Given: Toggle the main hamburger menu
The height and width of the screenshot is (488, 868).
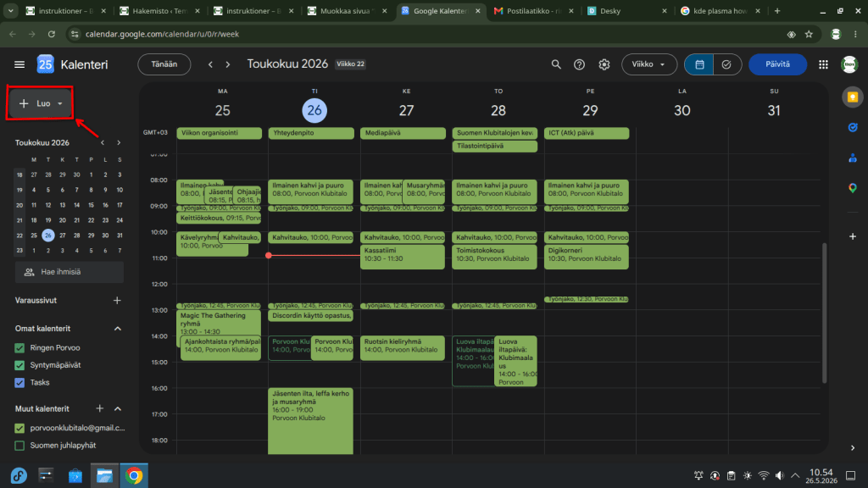Looking at the screenshot, I should click(19, 64).
